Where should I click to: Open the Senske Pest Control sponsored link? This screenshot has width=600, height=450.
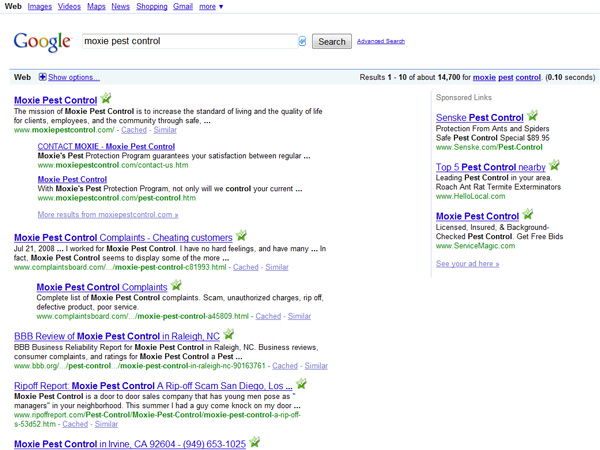point(479,117)
